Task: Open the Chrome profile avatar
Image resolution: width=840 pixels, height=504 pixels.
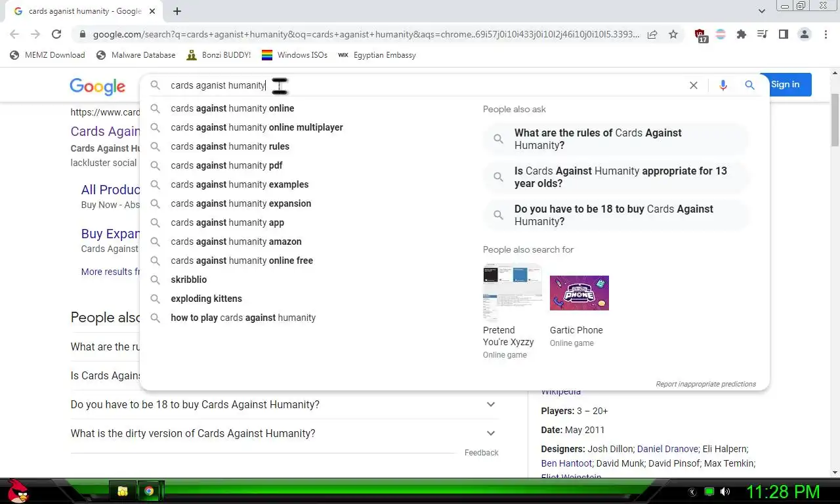Action: (x=805, y=34)
